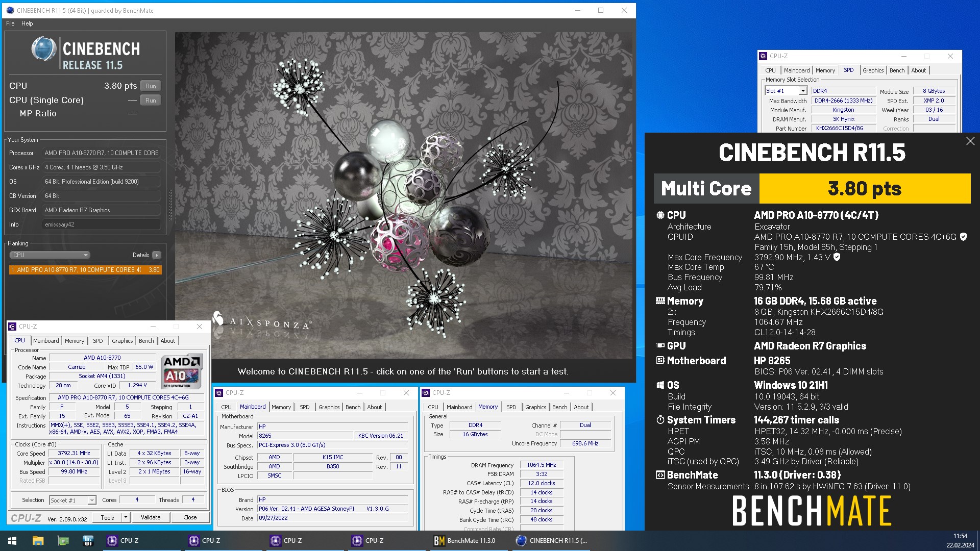
Task: Click the DRAM Frequency 1064.5 MHz value
Action: (542, 465)
